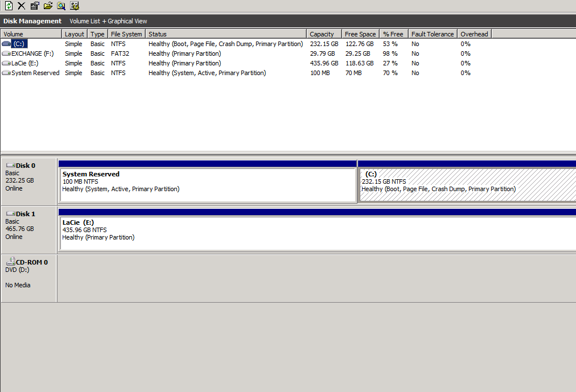Click the Fault Tolerance column header
Image resolution: width=576 pixels, height=392 pixels.
(432, 34)
